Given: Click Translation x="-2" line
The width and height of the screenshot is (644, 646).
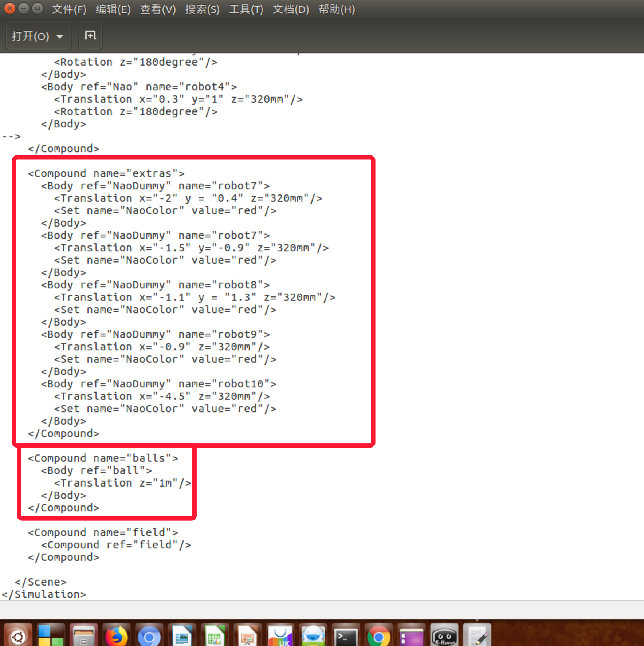Looking at the screenshot, I should [188, 198].
